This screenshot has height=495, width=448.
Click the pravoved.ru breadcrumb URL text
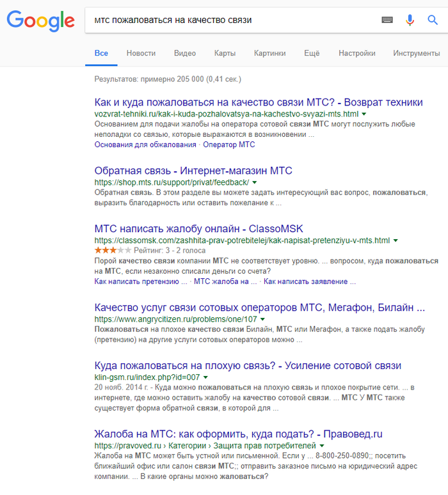click(205, 446)
